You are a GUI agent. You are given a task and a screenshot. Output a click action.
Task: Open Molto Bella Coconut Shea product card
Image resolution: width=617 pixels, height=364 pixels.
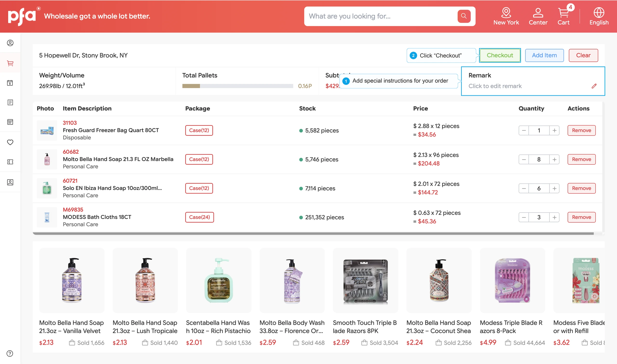point(439,297)
